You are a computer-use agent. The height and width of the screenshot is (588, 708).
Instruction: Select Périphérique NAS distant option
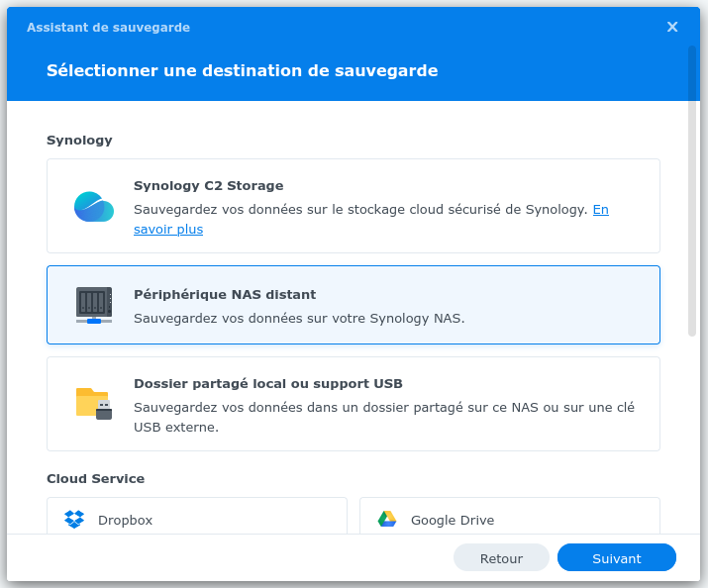(354, 305)
